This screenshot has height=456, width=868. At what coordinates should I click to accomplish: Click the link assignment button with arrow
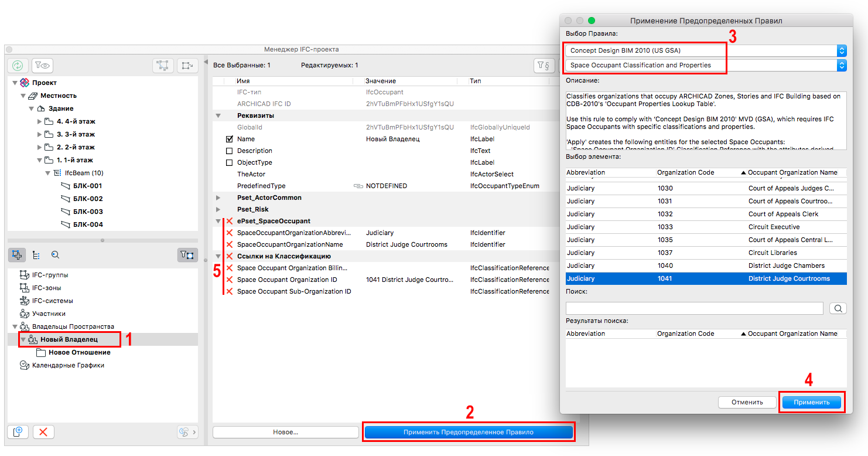click(187, 432)
